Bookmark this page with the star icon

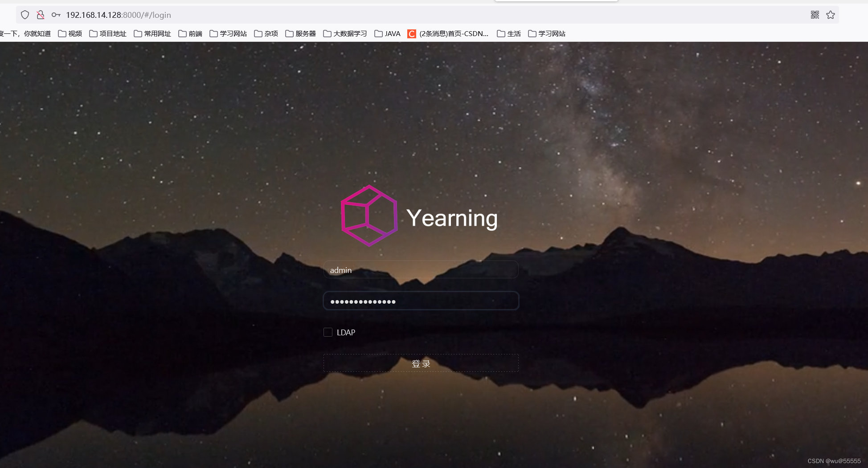pyautogui.click(x=831, y=15)
